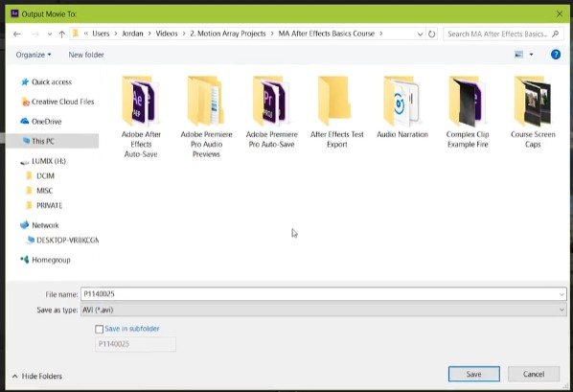Image resolution: width=573 pixels, height=392 pixels.
Task: Open the Organize menu
Action: click(x=34, y=55)
